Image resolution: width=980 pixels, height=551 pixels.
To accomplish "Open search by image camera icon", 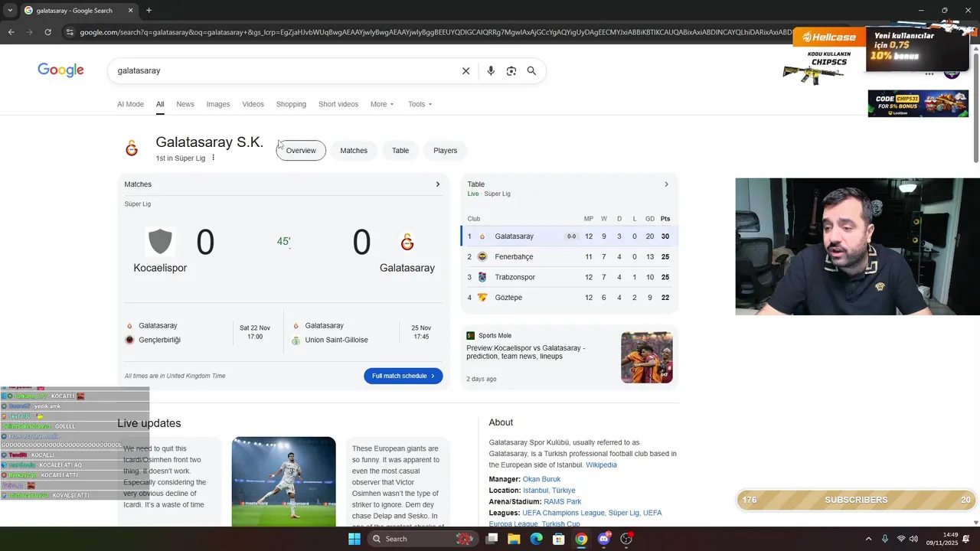I will 511,70.
